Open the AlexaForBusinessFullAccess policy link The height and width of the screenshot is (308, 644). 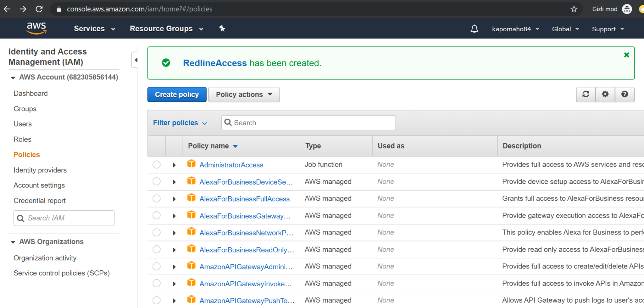pyautogui.click(x=244, y=199)
